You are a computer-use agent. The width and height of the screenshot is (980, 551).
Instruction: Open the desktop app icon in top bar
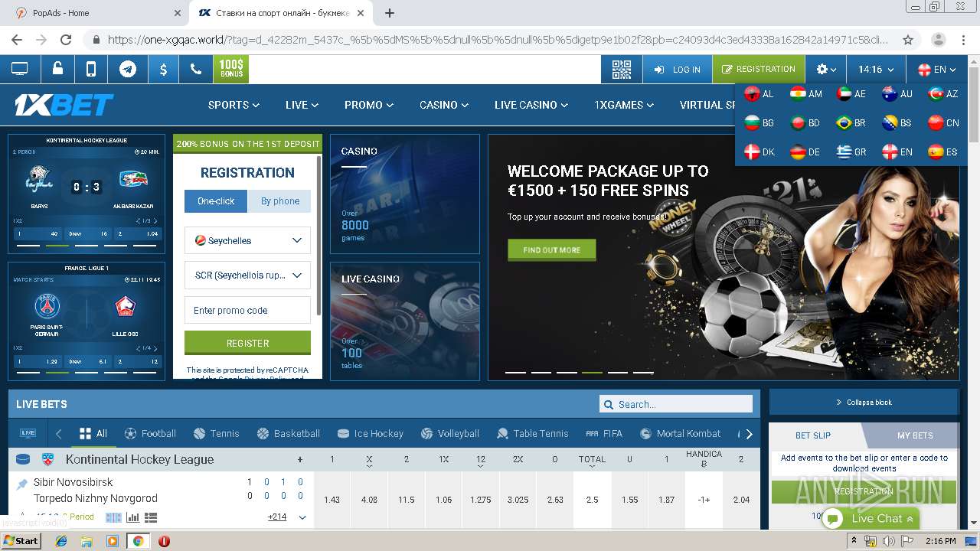coord(19,69)
